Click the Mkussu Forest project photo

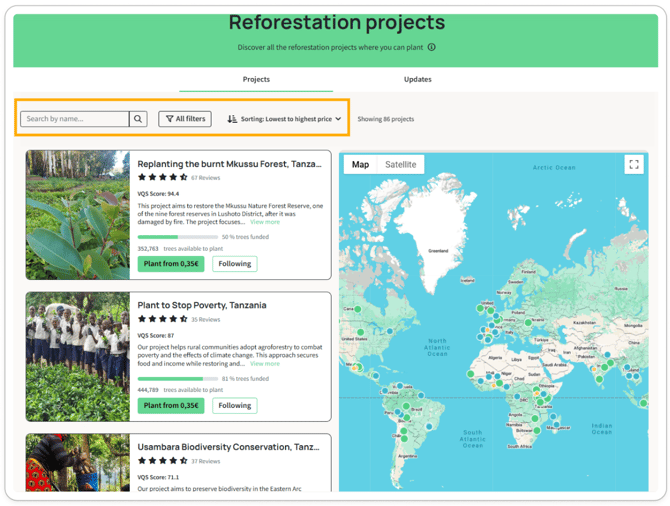coord(78,215)
